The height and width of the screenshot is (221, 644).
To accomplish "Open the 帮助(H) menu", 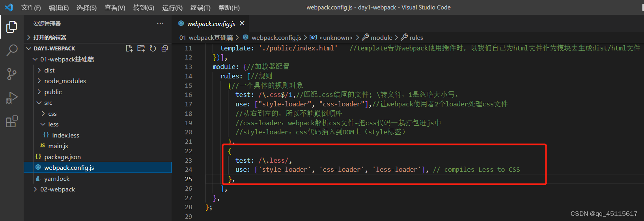I will (229, 7).
